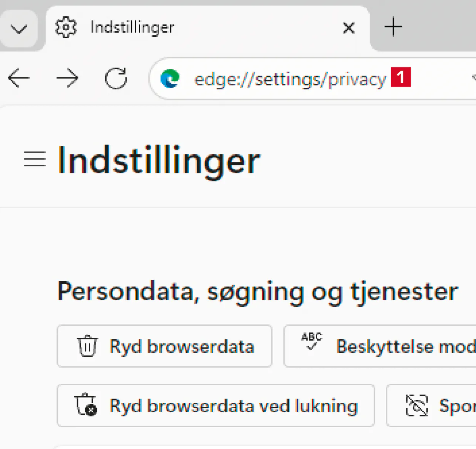
Task: Open a new tab with the plus button
Action: 393,27
